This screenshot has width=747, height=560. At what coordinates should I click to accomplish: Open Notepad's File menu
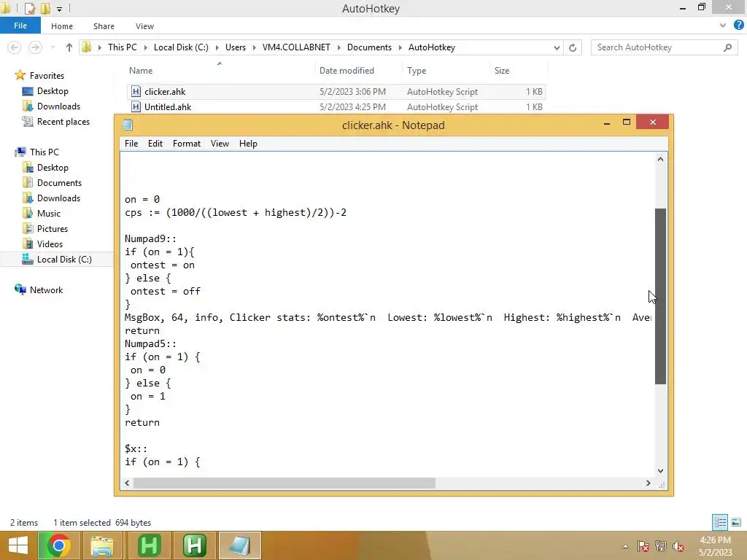131,144
